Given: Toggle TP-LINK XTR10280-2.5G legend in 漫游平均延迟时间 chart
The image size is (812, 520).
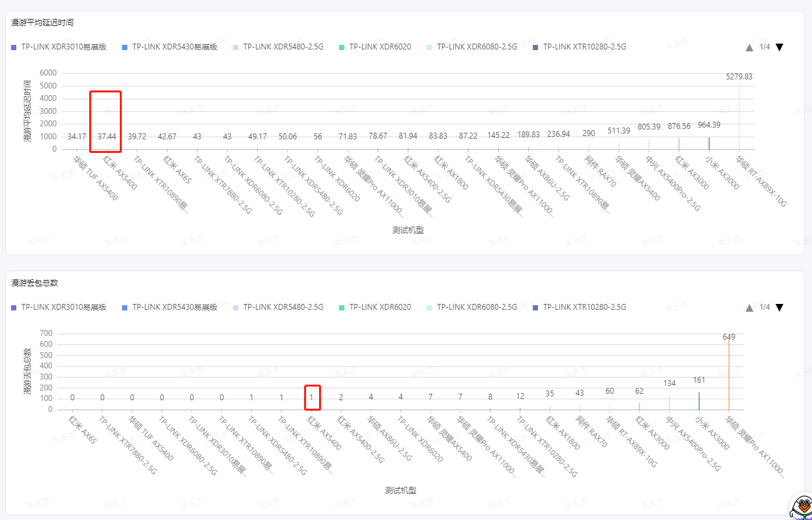Looking at the screenshot, I should pyautogui.click(x=580, y=47).
